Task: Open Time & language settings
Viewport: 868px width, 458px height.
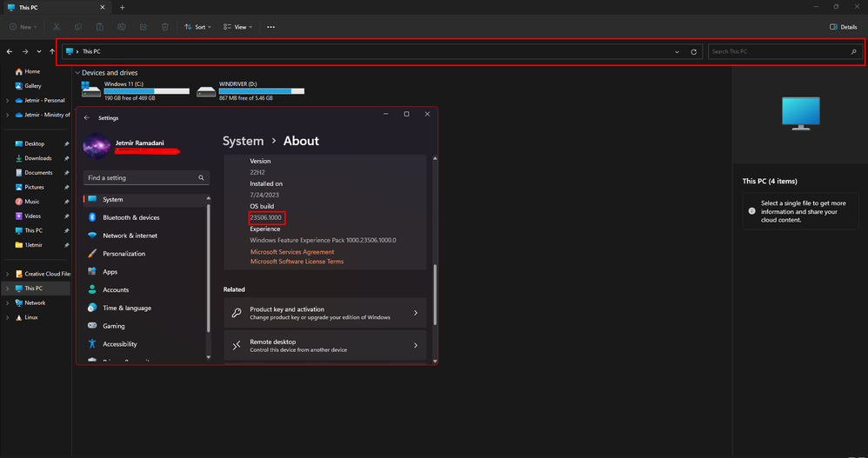Action: 146,308
